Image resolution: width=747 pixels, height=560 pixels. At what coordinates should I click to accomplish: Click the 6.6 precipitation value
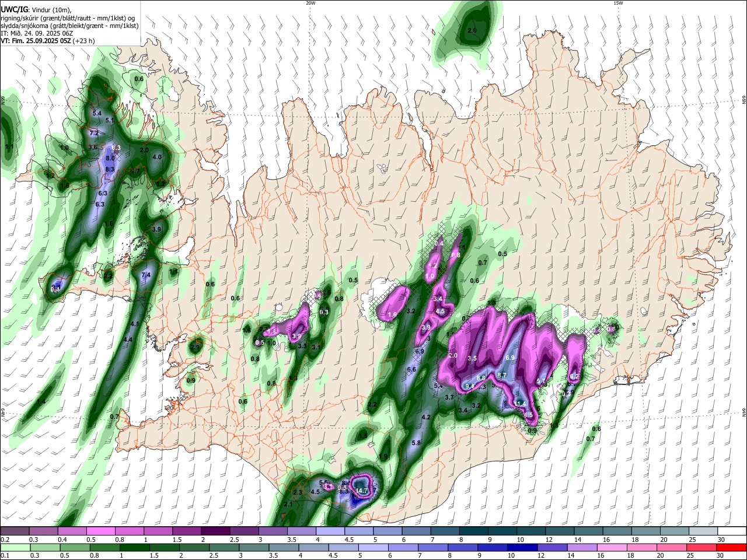coord(411,369)
